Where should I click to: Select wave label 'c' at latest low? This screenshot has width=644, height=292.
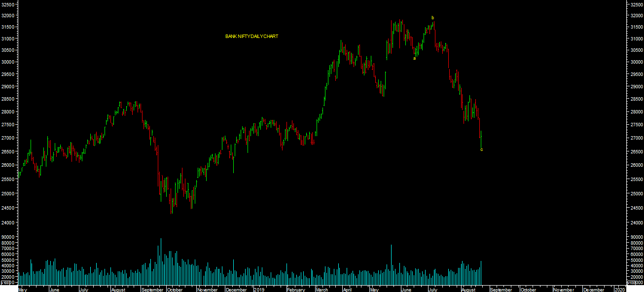click(481, 149)
